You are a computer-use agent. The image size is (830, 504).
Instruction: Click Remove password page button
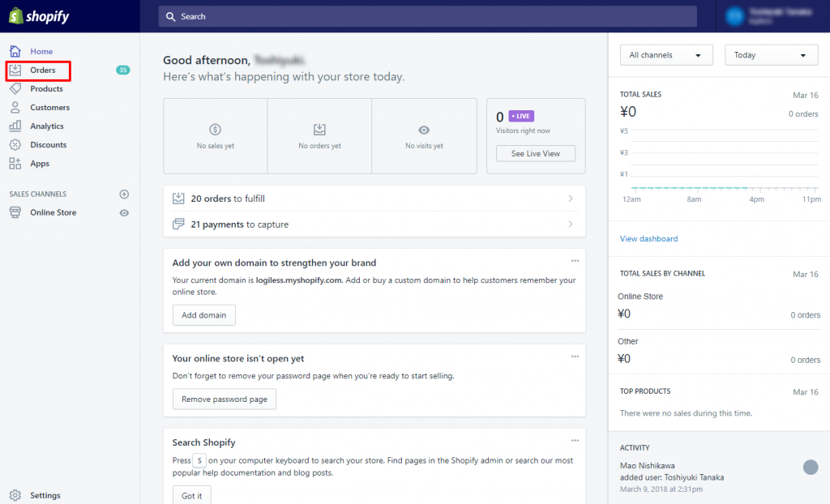coord(225,399)
